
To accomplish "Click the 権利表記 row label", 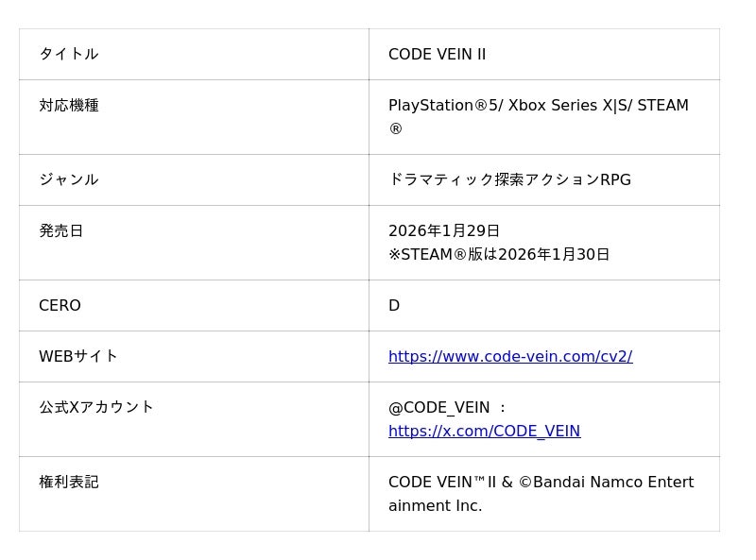I will click(x=69, y=482).
